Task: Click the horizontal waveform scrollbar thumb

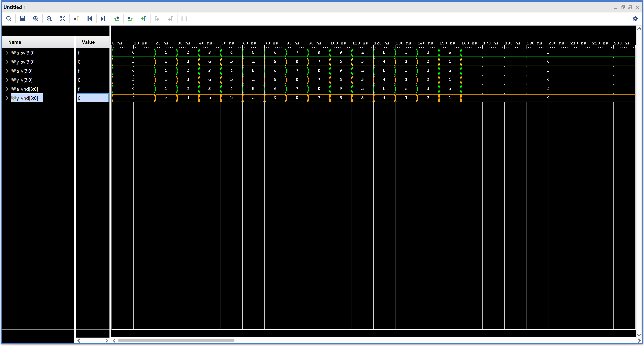Action: (x=176, y=340)
